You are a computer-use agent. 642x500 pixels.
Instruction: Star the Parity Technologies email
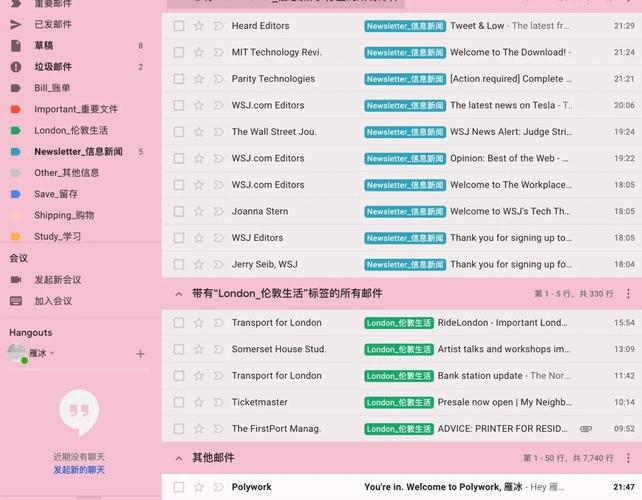(199, 79)
